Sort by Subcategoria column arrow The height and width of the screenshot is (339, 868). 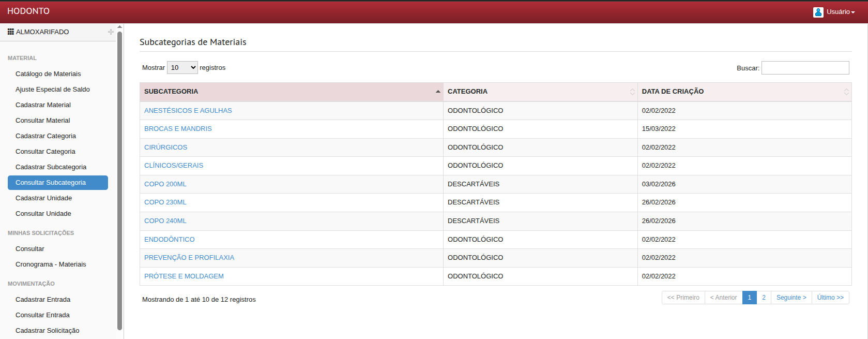[438, 92]
